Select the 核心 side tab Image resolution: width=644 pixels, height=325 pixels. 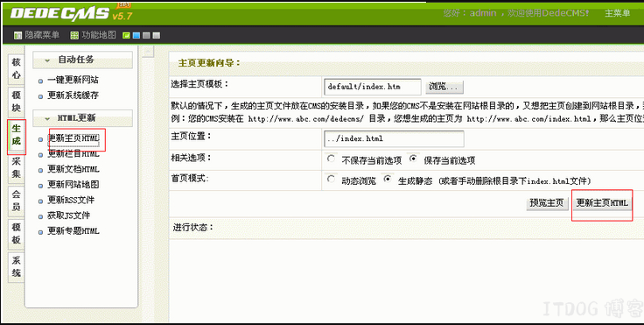16,68
